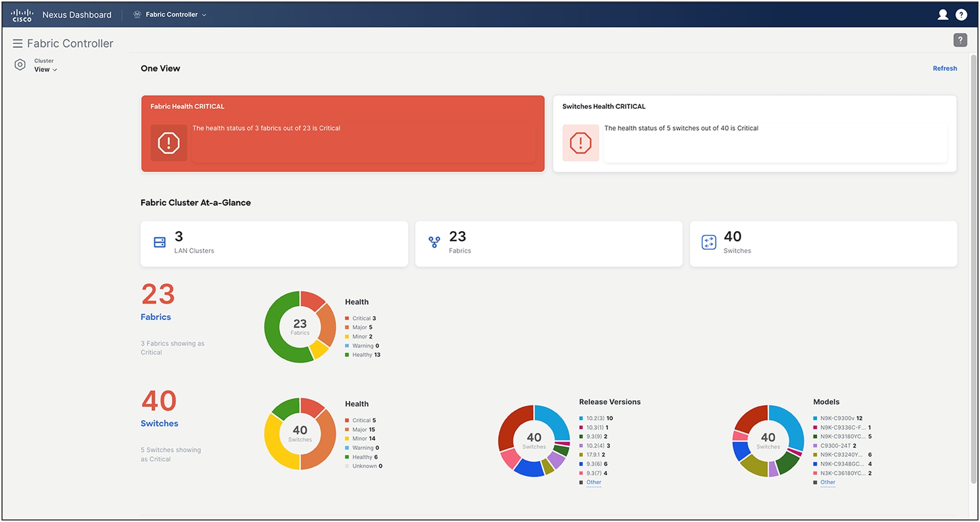Click N9K-C9300v model legend entry
Screen dimensions: 980x522
pos(838,418)
